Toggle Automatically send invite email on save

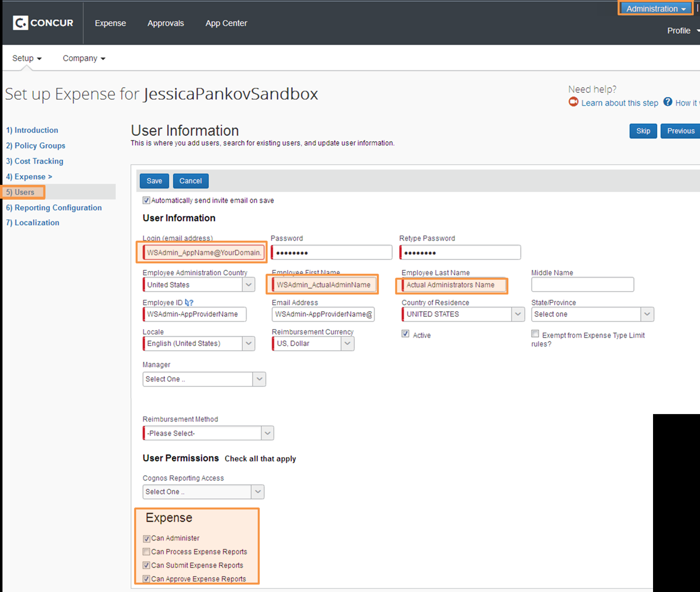tap(146, 200)
